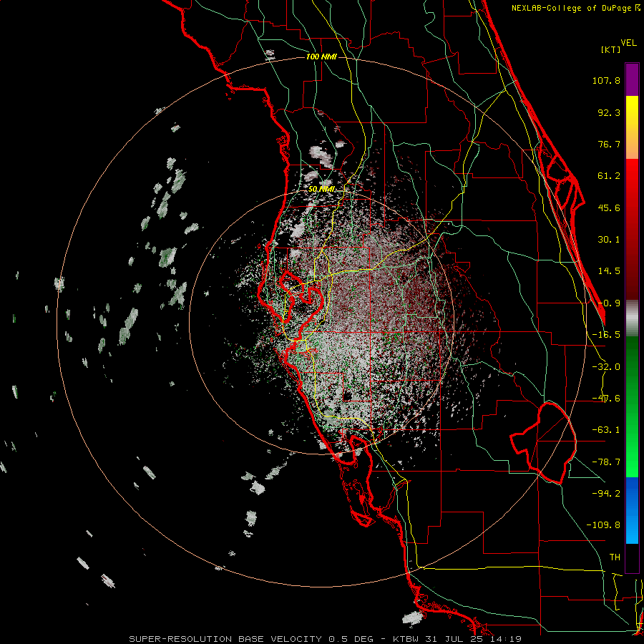
Task: Click the VEL legend title
Action: [628, 43]
